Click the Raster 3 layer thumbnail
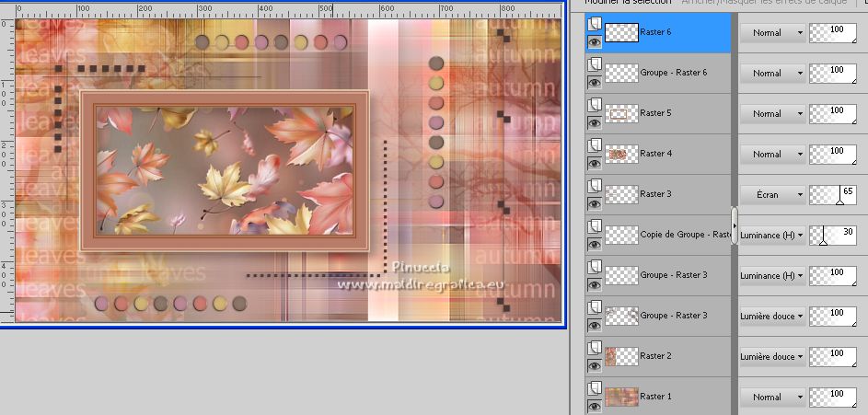This screenshot has width=868, height=415. click(621, 194)
